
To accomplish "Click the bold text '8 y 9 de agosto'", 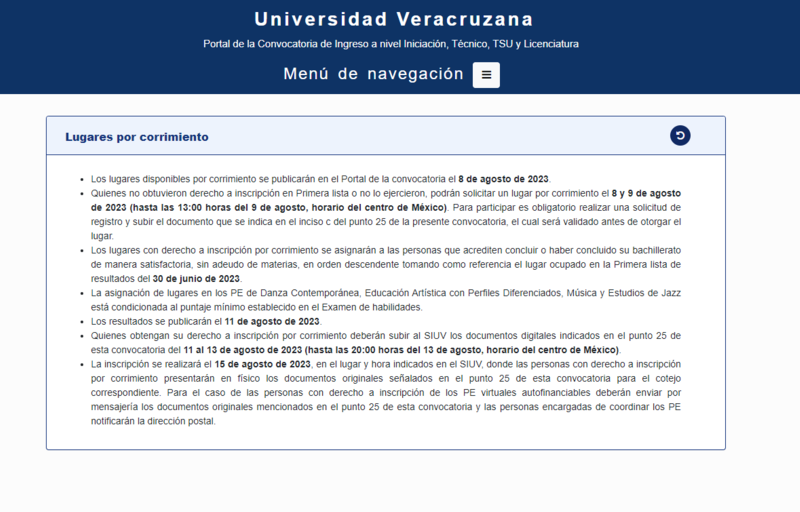I will point(646,193).
